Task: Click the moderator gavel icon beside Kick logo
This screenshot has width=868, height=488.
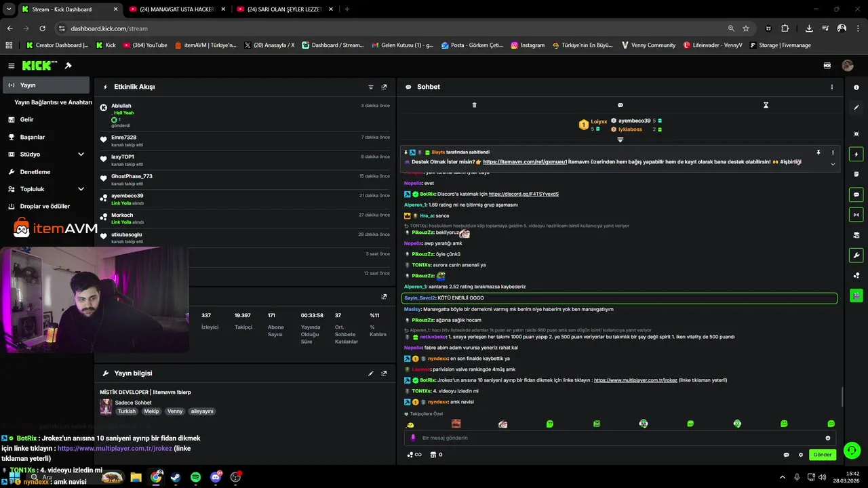Action: pyautogui.click(x=68, y=66)
